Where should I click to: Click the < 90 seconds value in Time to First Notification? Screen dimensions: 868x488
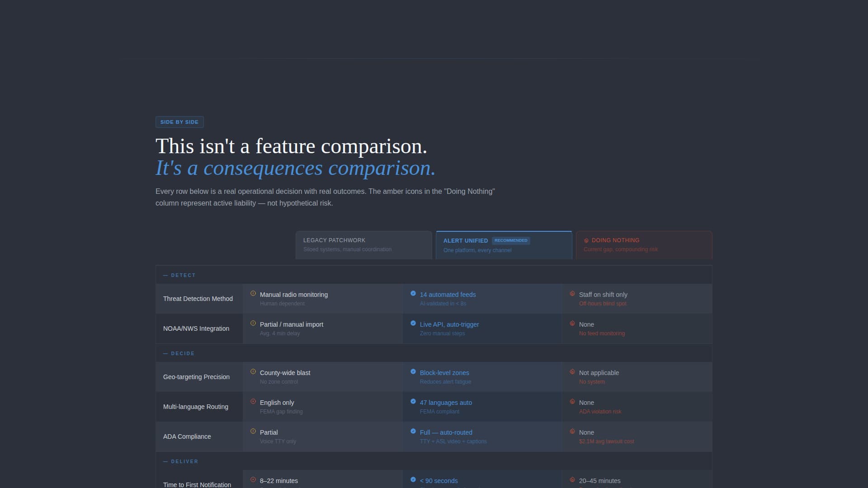pyautogui.click(x=439, y=481)
